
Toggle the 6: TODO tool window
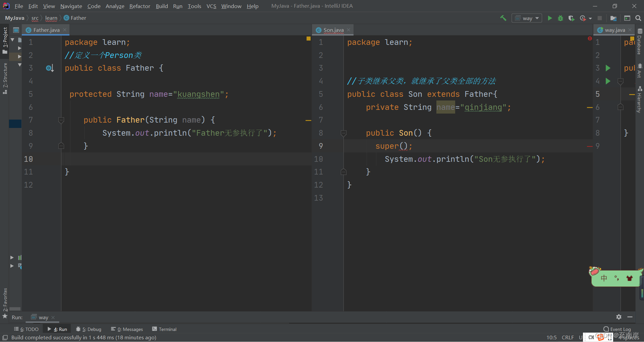[x=26, y=329]
